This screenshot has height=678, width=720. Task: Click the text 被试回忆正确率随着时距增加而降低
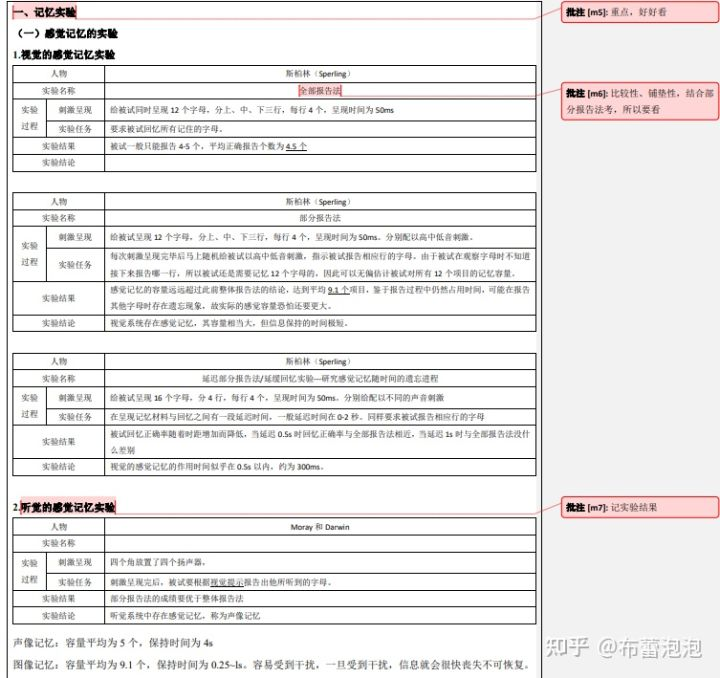179,434
